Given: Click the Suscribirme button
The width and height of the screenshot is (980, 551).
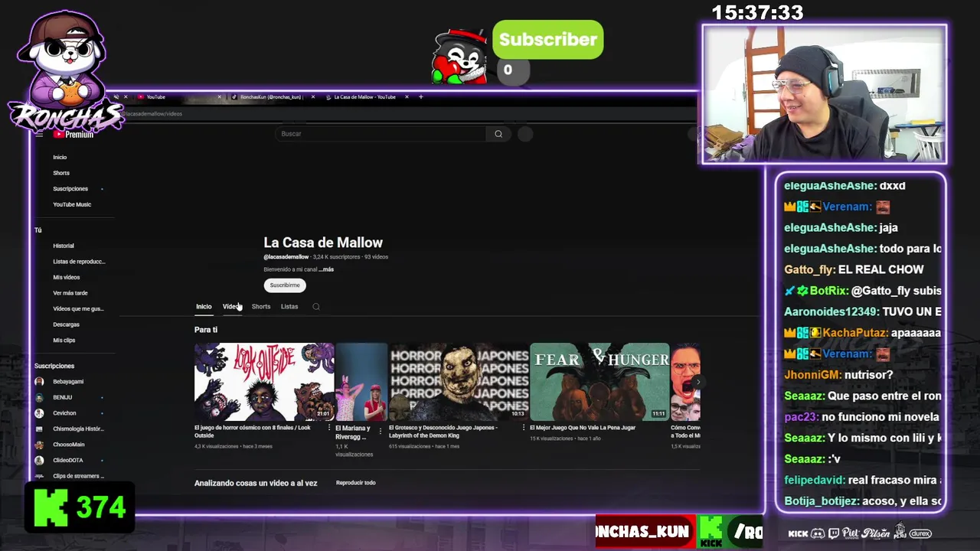Looking at the screenshot, I should (285, 285).
